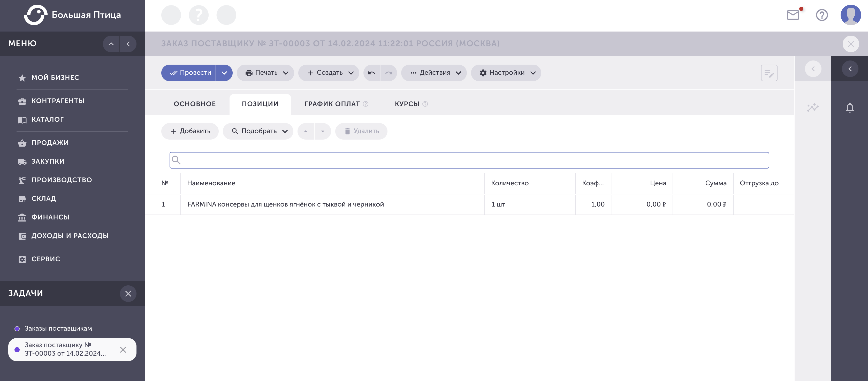Click help hint icon beside ГРАФИК ОПЛАТ

(x=366, y=104)
